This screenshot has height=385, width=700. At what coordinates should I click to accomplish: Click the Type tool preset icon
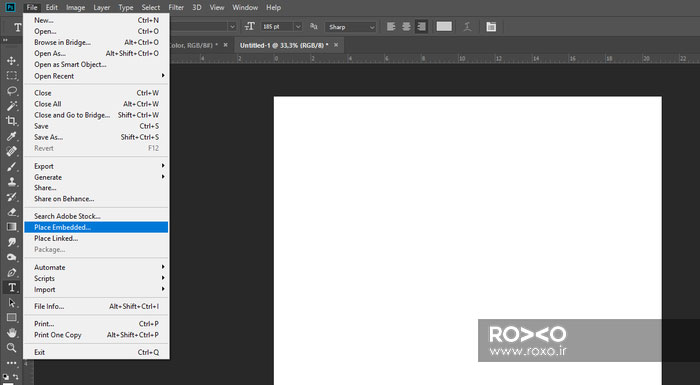tap(17, 27)
